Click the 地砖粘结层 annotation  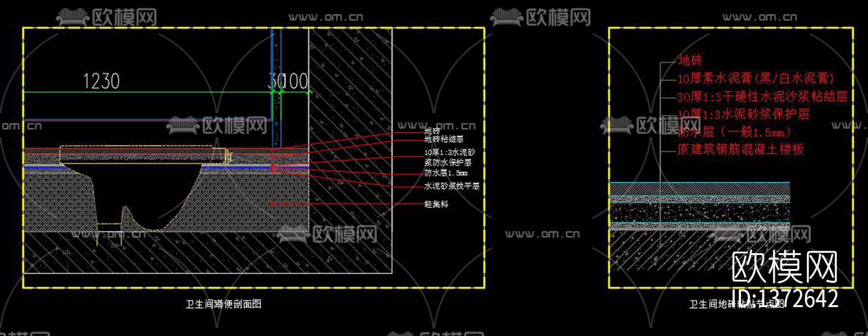pyautogui.click(x=444, y=139)
